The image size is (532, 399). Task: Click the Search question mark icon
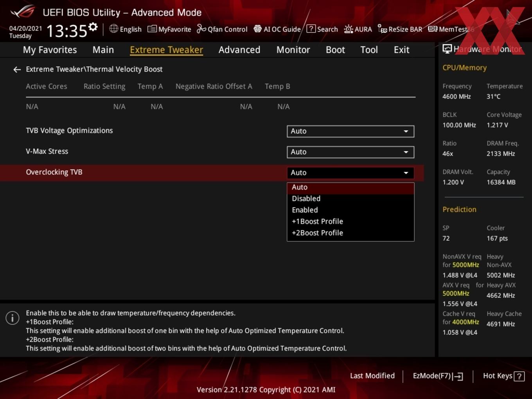(311, 29)
